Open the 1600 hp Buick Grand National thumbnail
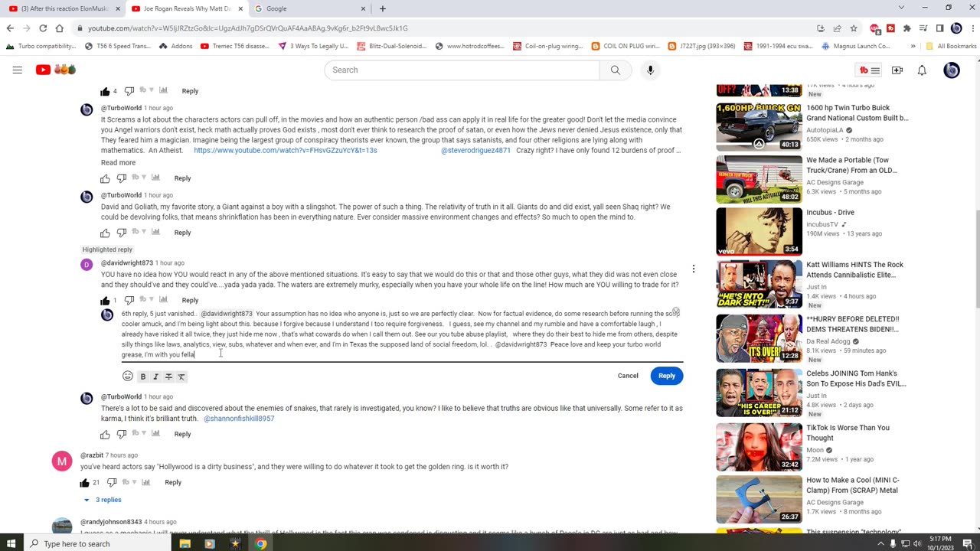Screen dimensions: 980x551 (x=759, y=126)
